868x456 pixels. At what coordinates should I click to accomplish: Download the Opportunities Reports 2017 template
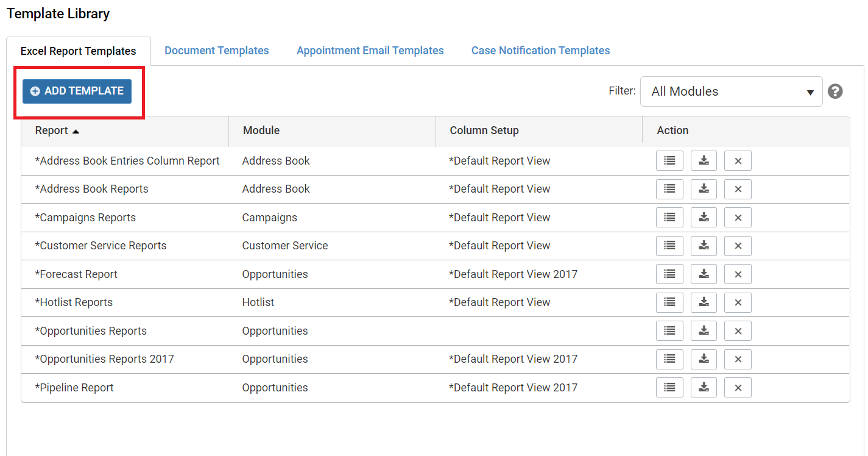[x=704, y=359]
